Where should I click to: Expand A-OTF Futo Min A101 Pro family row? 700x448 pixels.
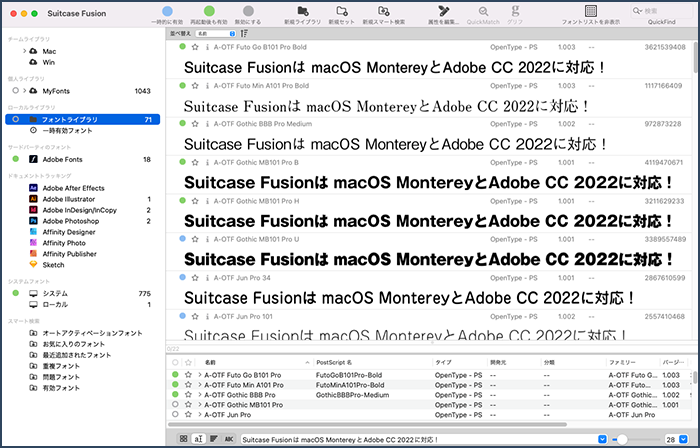click(200, 385)
